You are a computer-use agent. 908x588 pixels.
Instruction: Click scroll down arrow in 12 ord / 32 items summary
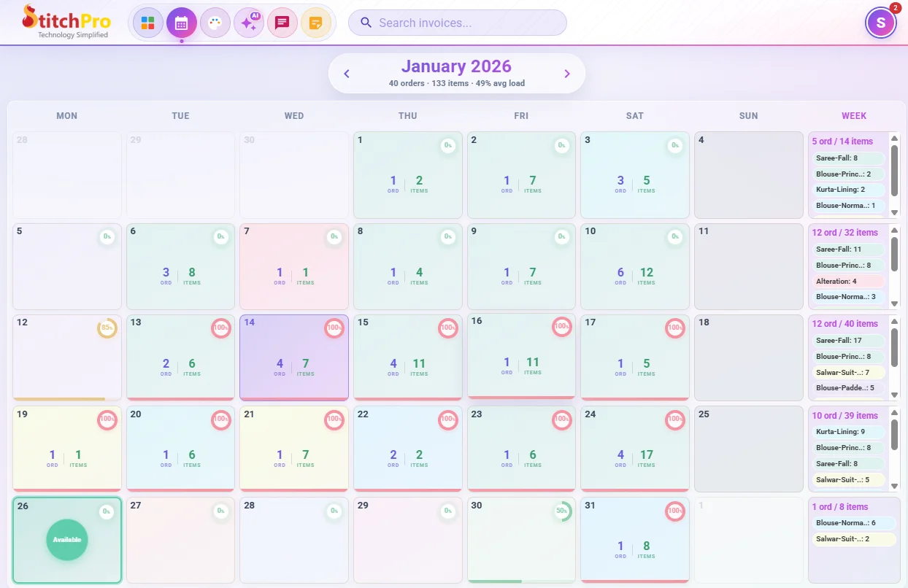(894, 303)
